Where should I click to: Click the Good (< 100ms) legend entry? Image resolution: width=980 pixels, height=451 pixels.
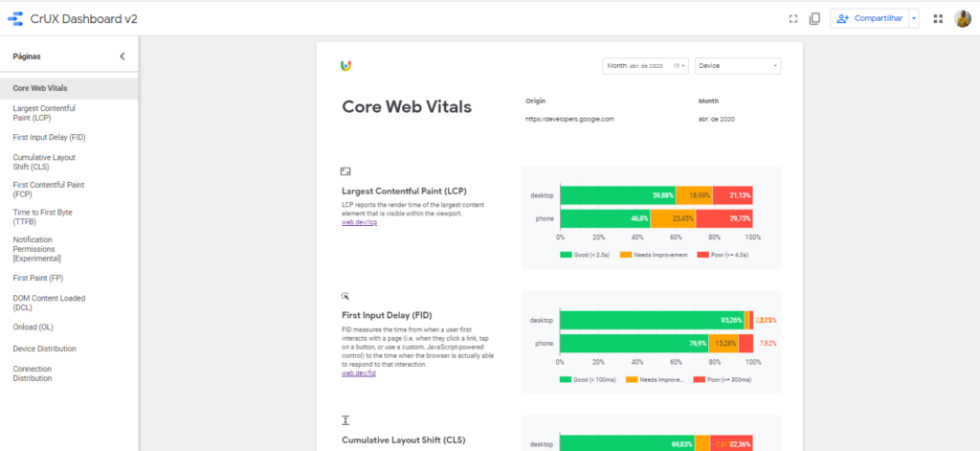click(589, 380)
